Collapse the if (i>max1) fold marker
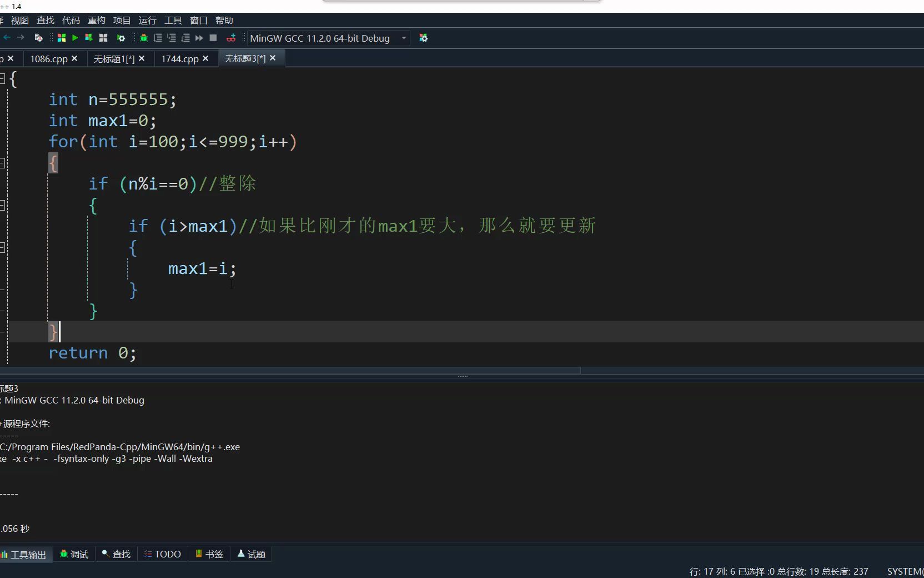The image size is (924, 578). point(2,248)
